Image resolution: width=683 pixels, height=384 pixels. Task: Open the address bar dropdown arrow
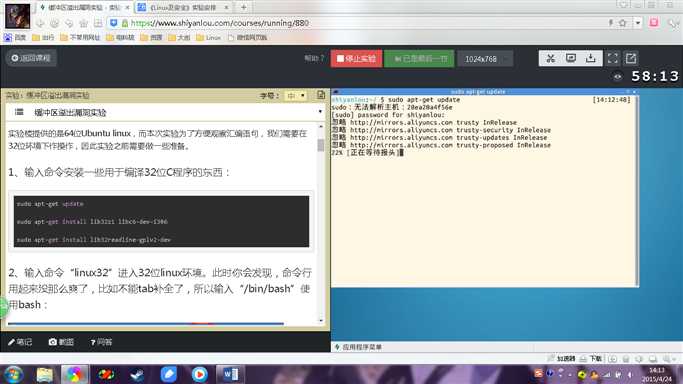(x=637, y=23)
